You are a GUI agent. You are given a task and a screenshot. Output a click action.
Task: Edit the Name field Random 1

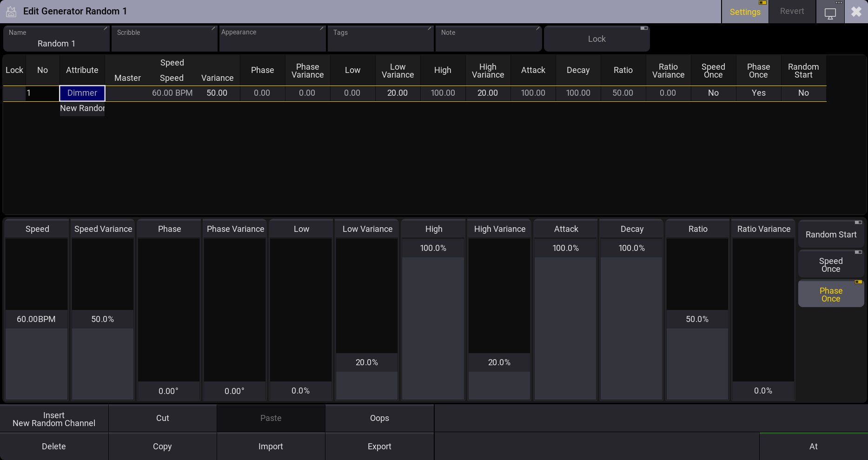tap(56, 39)
